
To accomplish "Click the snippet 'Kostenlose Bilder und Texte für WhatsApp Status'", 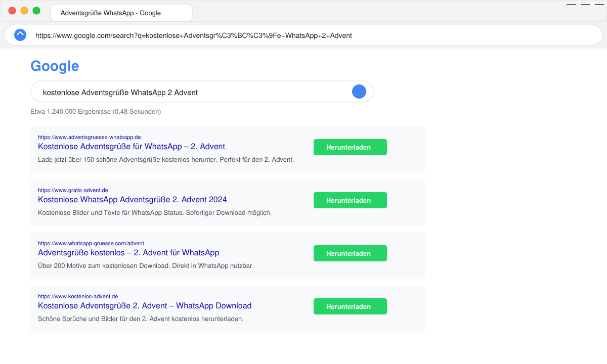I will click(x=155, y=212).
